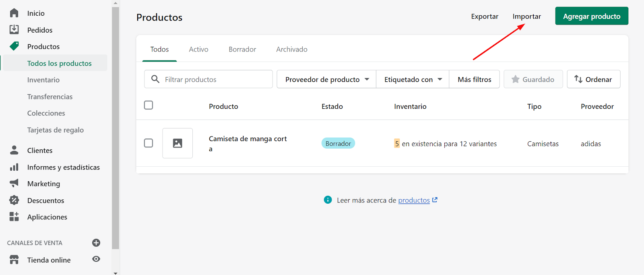Open Todos los productos in sidebar
The height and width of the screenshot is (275, 644).
tap(59, 63)
